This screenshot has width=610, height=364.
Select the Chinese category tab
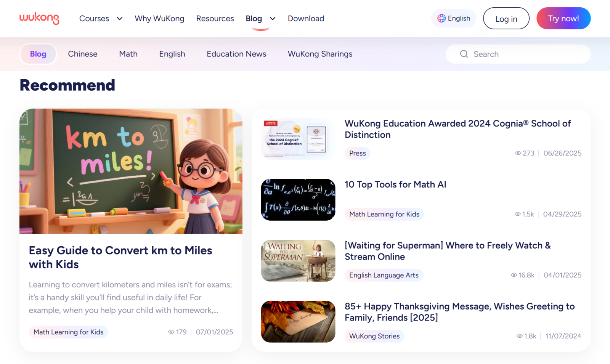(83, 54)
